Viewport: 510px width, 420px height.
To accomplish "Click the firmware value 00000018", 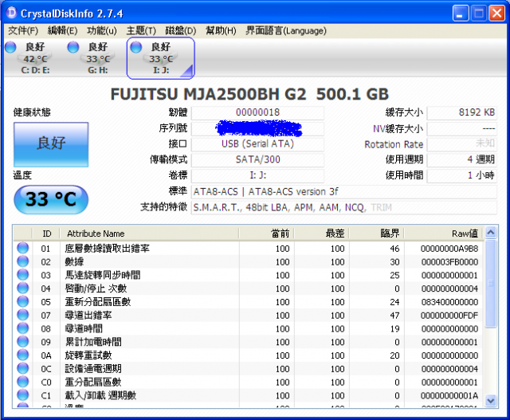I will (x=257, y=112).
